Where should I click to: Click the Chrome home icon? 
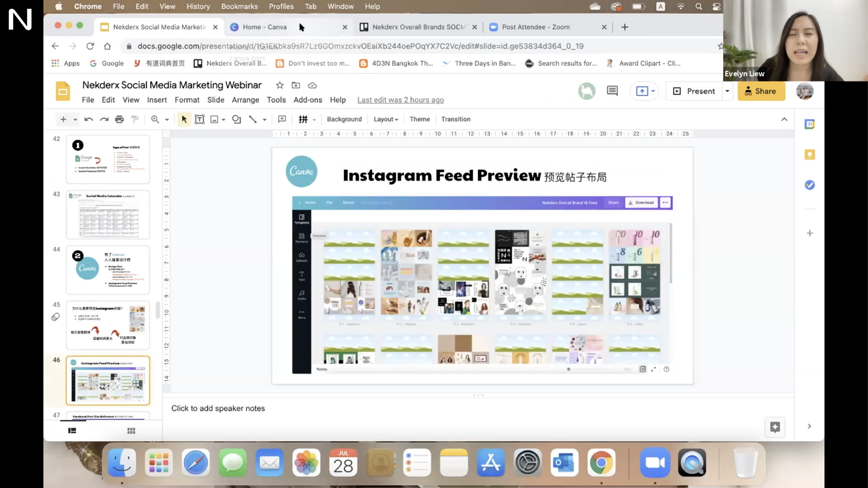107,46
